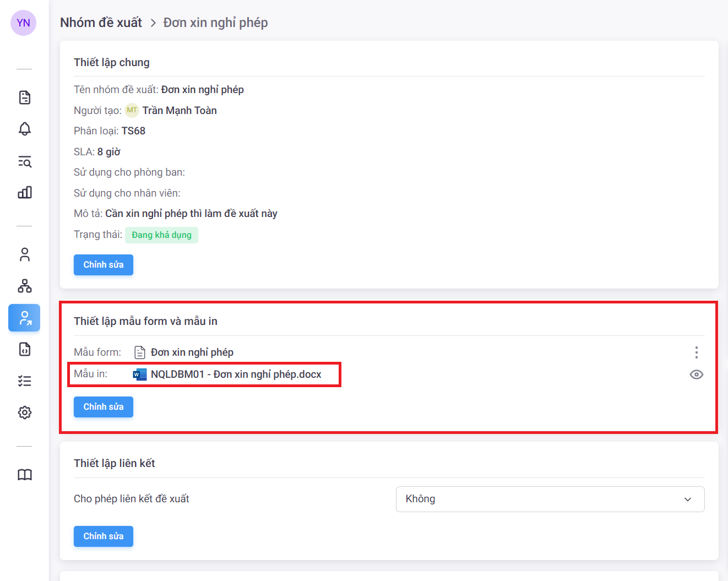Open NQLDBM01 - Đơn xin nghỉ phép.docx file
This screenshot has height=581, width=728.
[235, 374]
